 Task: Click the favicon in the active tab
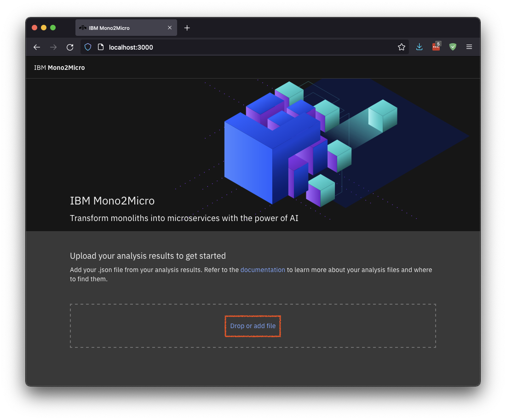(83, 28)
